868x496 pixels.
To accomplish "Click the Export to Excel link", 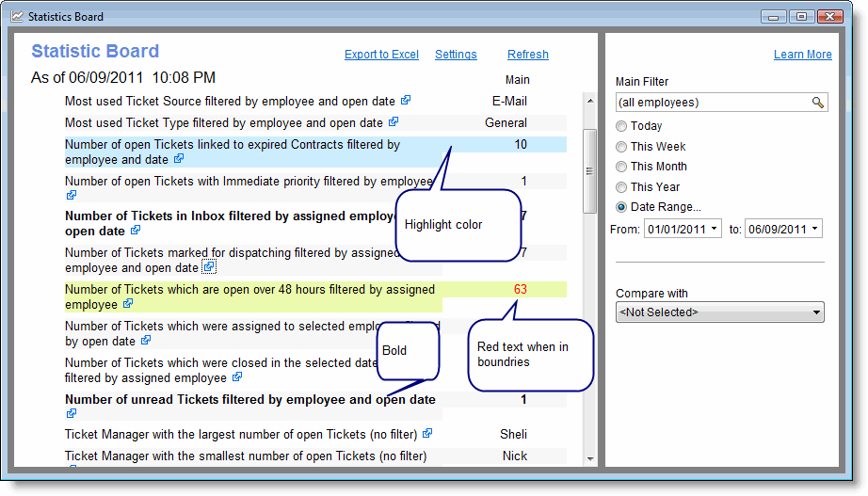I will pos(381,55).
